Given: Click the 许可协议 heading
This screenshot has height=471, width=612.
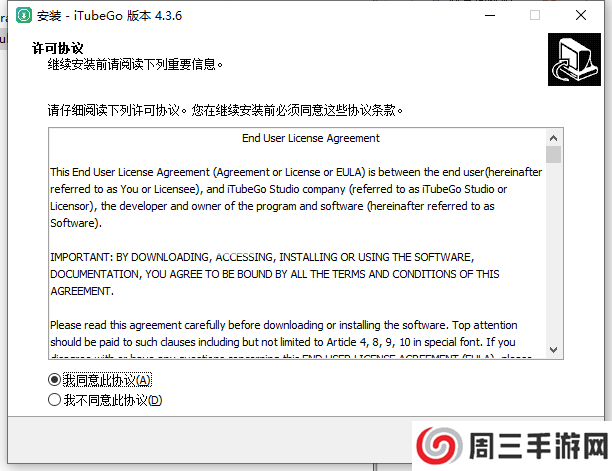Looking at the screenshot, I should point(58,48).
